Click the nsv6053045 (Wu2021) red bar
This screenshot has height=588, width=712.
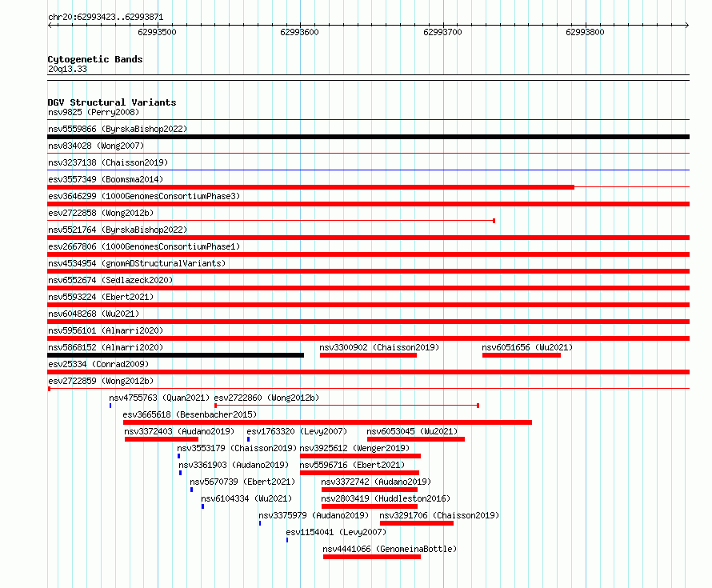click(x=416, y=439)
